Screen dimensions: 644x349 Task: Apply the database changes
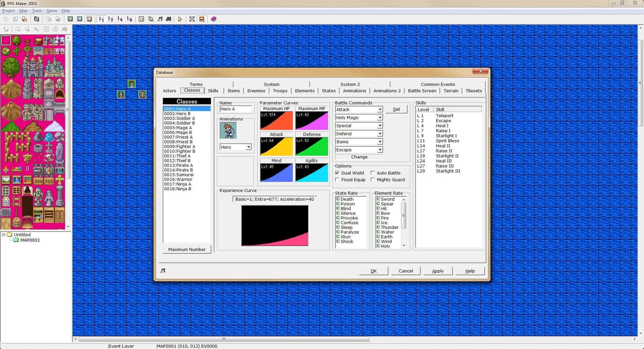438,271
